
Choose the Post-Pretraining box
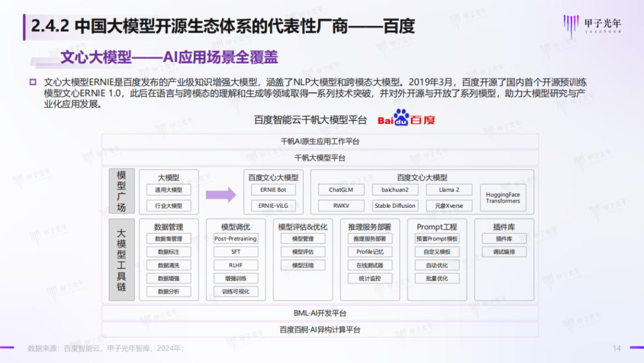[x=236, y=239]
